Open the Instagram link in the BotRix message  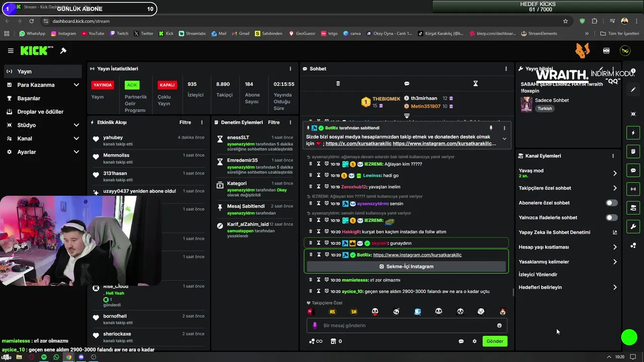click(417, 255)
